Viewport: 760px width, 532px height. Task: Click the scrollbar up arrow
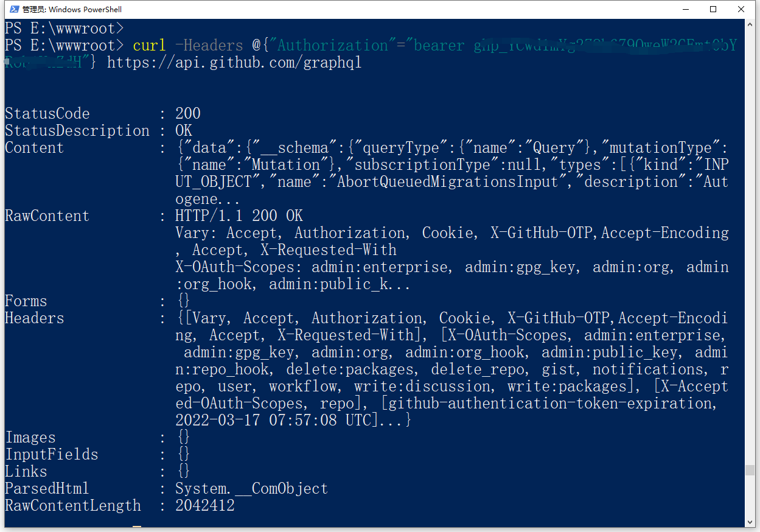click(x=750, y=24)
